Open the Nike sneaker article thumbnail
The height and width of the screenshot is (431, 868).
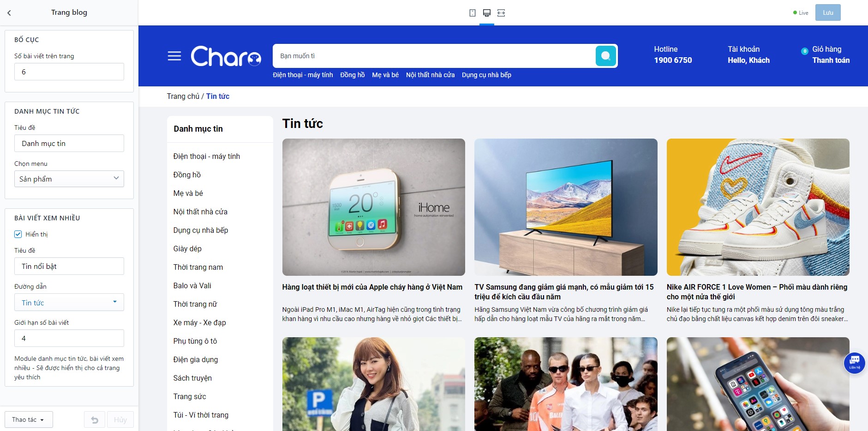click(x=758, y=207)
